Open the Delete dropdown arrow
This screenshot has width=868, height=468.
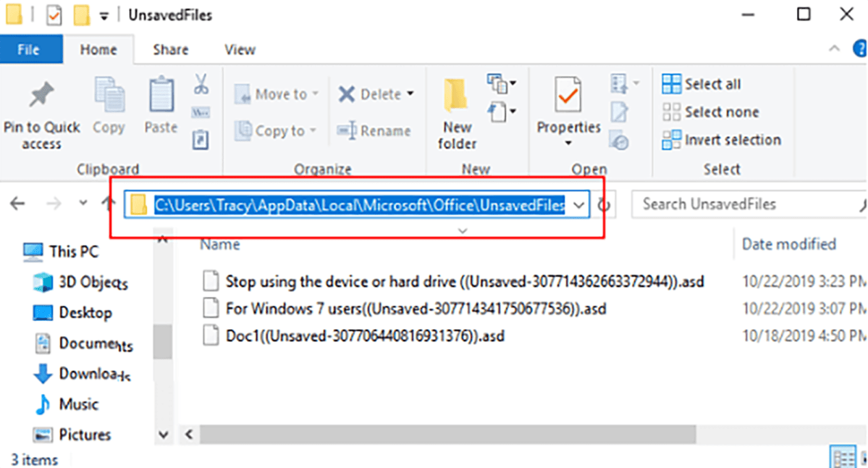click(410, 94)
